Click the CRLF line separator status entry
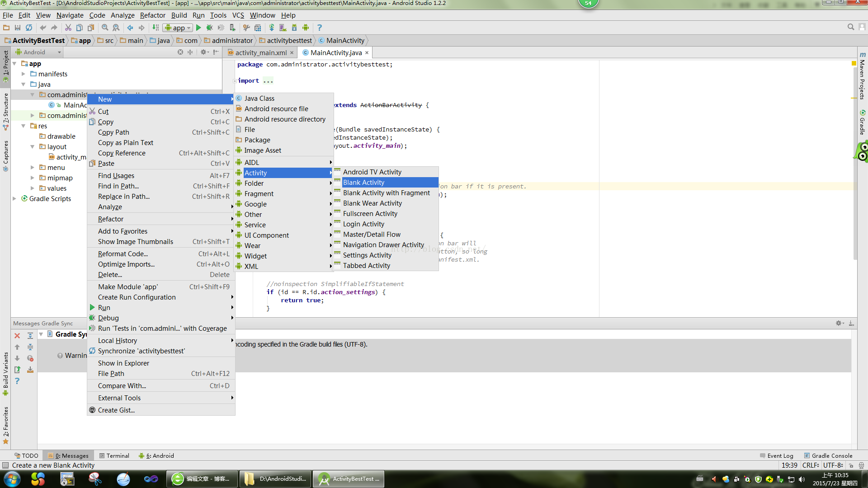This screenshot has width=868, height=488. [x=811, y=465]
